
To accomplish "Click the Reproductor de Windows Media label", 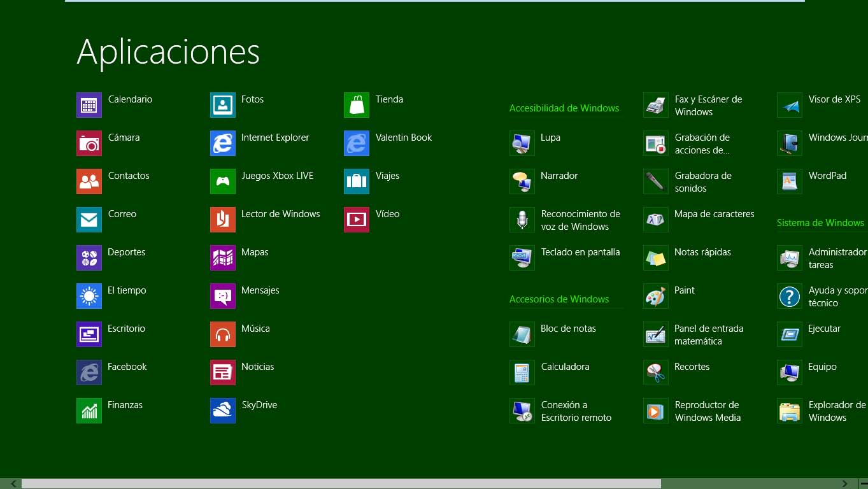I will coord(708,411).
